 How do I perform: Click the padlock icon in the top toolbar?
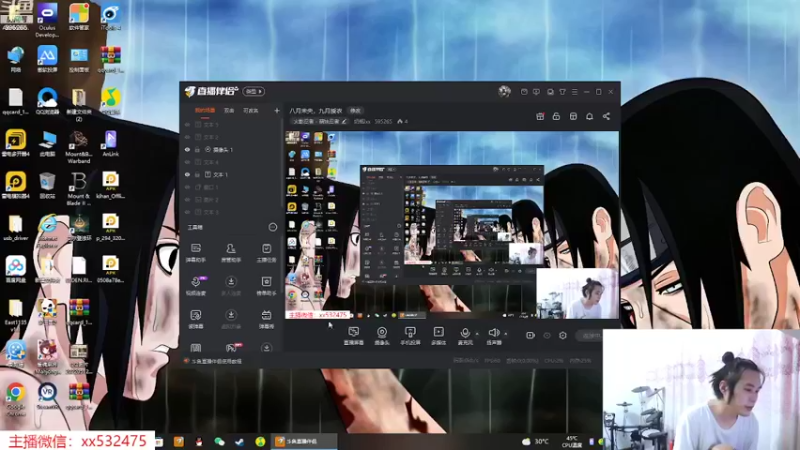point(556,116)
